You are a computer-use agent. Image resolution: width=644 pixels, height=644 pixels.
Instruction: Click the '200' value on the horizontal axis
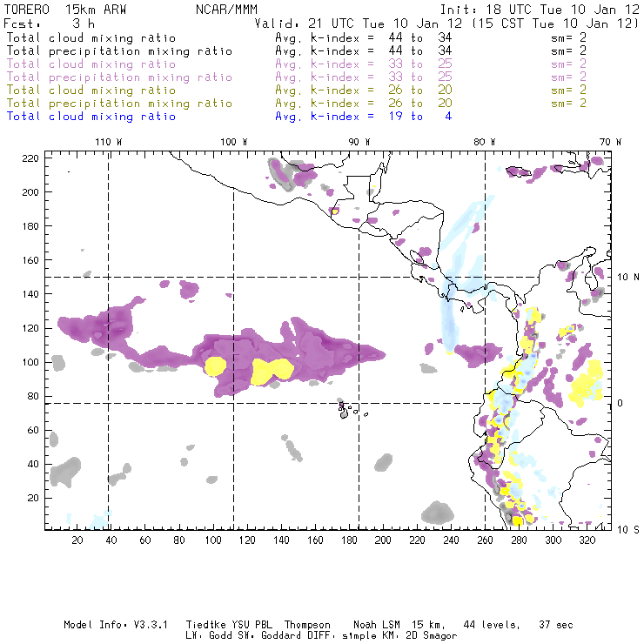pyautogui.click(x=383, y=540)
